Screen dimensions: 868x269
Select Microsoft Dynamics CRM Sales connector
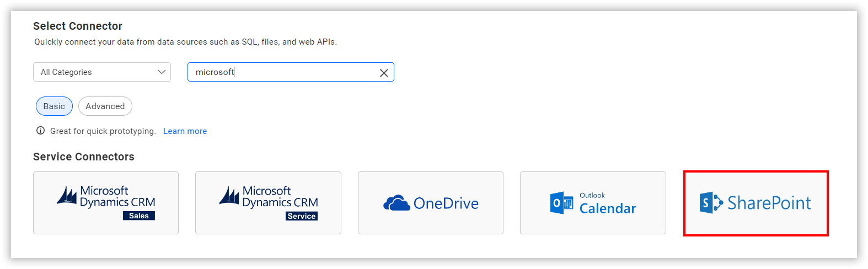click(x=106, y=203)
